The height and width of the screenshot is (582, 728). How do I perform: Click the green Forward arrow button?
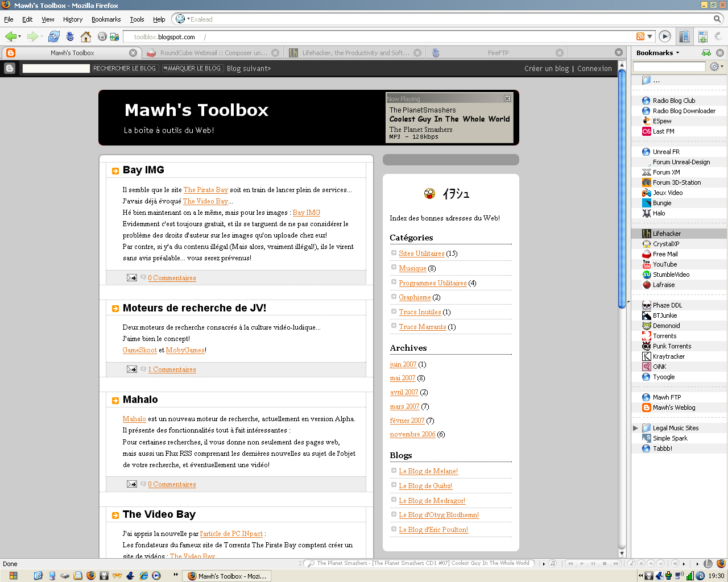tap(32, 36)
